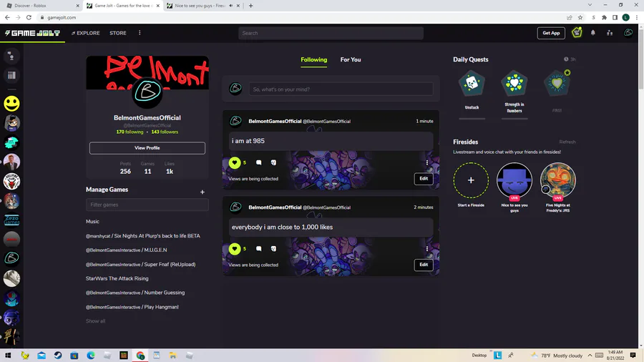Open StarWars The Attack Rising game
Screen dimensions: 644x362
pyautogui.click(x=117, y=278)
